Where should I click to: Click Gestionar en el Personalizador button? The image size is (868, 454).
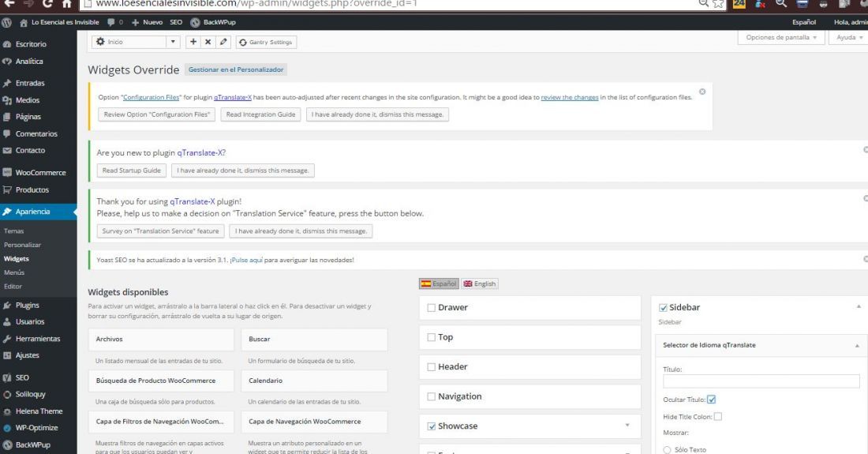click(x=236, y=69)
